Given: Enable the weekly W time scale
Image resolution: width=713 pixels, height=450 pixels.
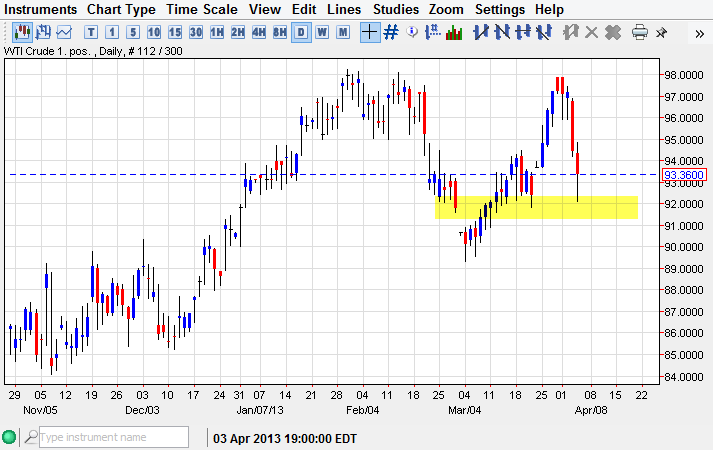Looking at the screenshot, I should pyautogui.click(x=322, y=32).
